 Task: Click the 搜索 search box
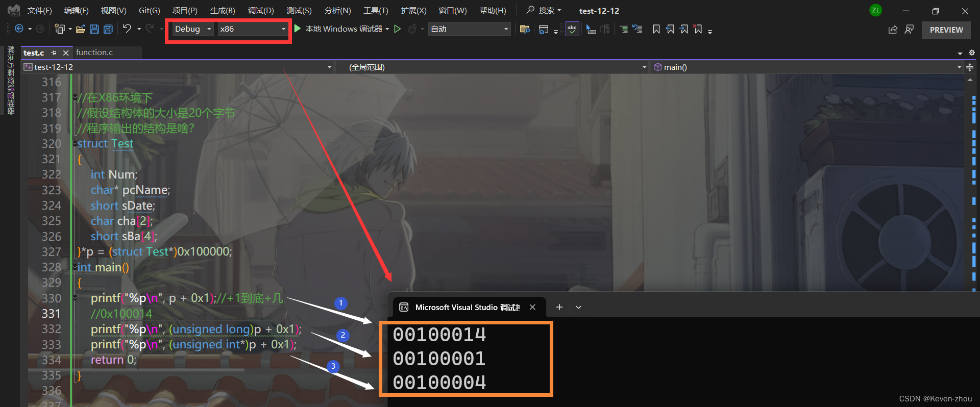pos(544,10)
